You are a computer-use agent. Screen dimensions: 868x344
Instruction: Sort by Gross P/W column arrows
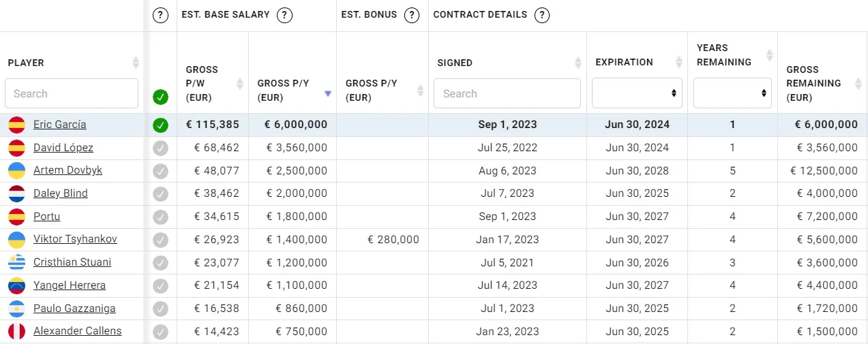coord(240,84)
